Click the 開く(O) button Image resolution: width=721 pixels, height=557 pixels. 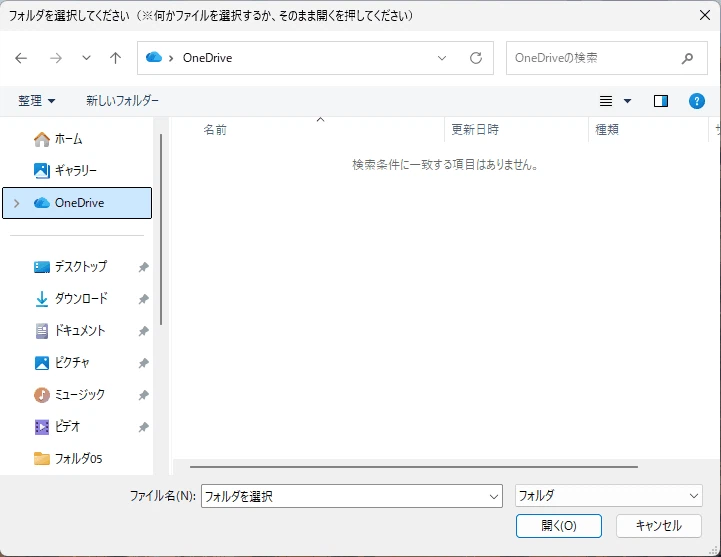[x=559, y=526]
